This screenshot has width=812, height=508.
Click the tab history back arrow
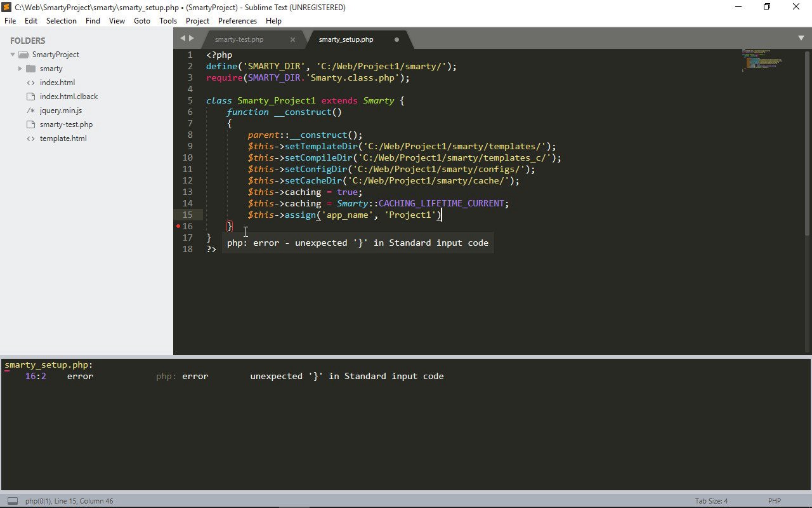click(x=183, y=39)
